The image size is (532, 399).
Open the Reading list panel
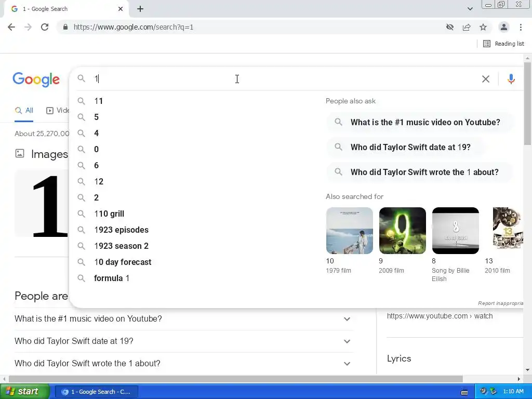click(503, 44)
